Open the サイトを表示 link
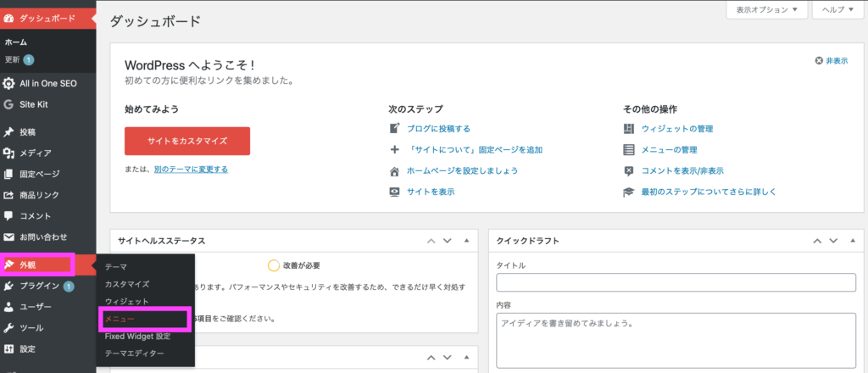The width and height of the screenshot is (868, 373). click(431, 192)
